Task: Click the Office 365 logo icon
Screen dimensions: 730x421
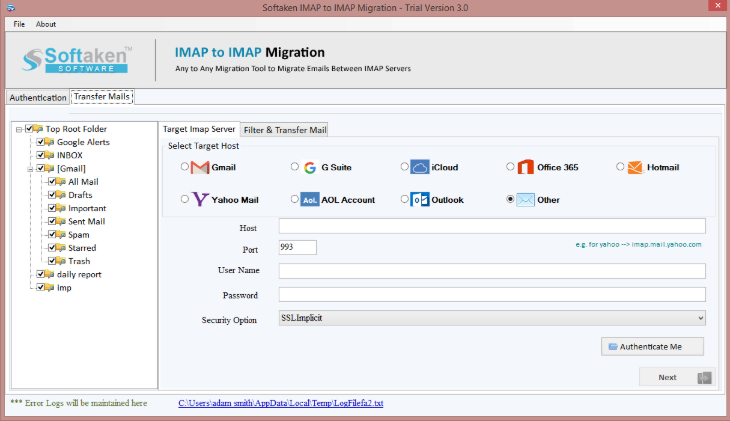Action: [526, 167]
